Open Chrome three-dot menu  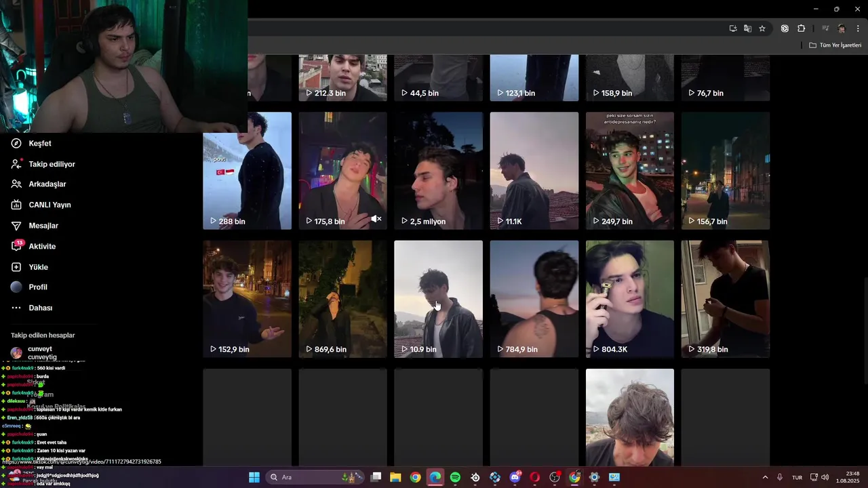(x=858, y=28)
